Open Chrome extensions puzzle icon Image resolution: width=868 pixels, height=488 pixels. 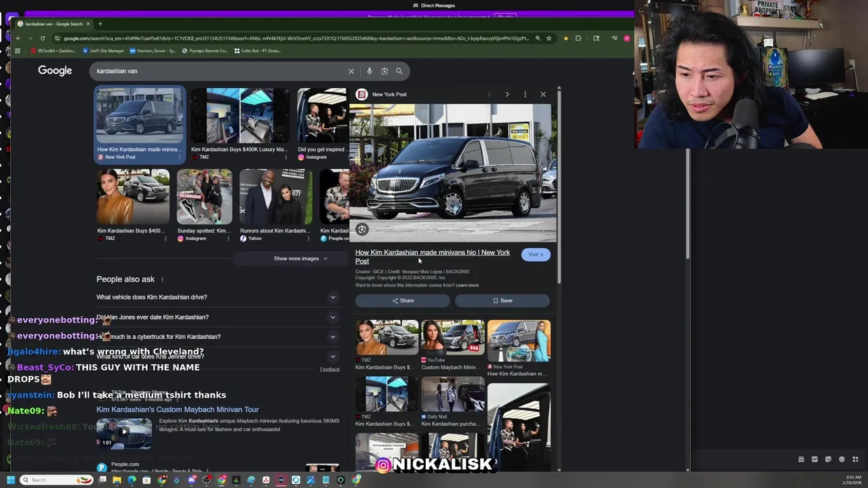coord(578,38)
